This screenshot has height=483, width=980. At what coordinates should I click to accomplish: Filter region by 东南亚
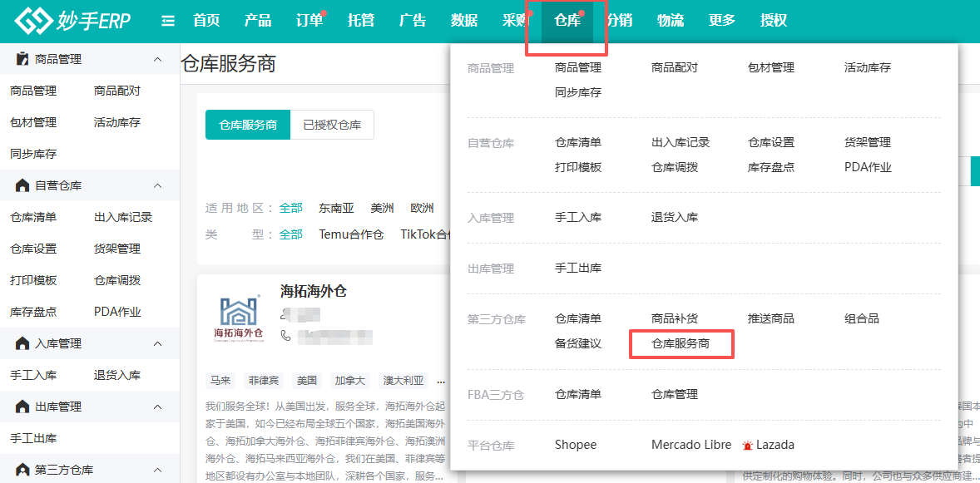coord(336,208)
